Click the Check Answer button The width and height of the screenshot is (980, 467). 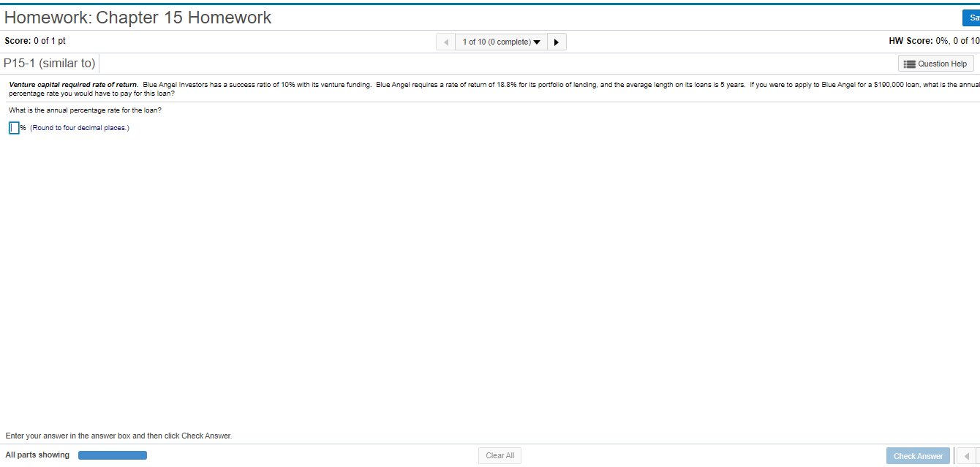[918, 455]
